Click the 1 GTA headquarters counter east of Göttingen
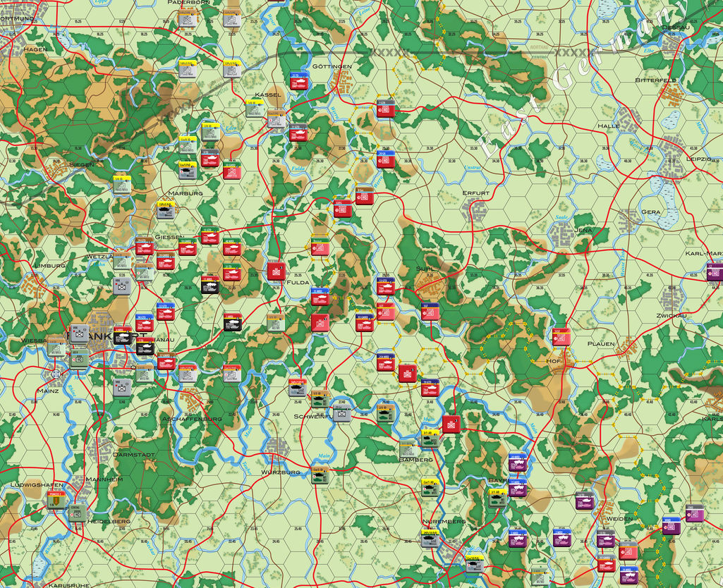This screenshot has height=588, width=723. (x=385, y=109)
